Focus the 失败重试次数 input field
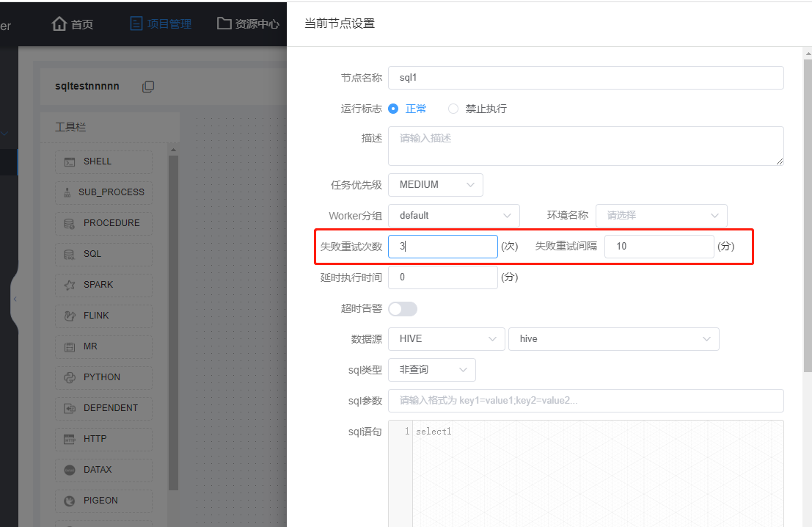Viewport: 812px width, 527px height. [x=443, y=247]
